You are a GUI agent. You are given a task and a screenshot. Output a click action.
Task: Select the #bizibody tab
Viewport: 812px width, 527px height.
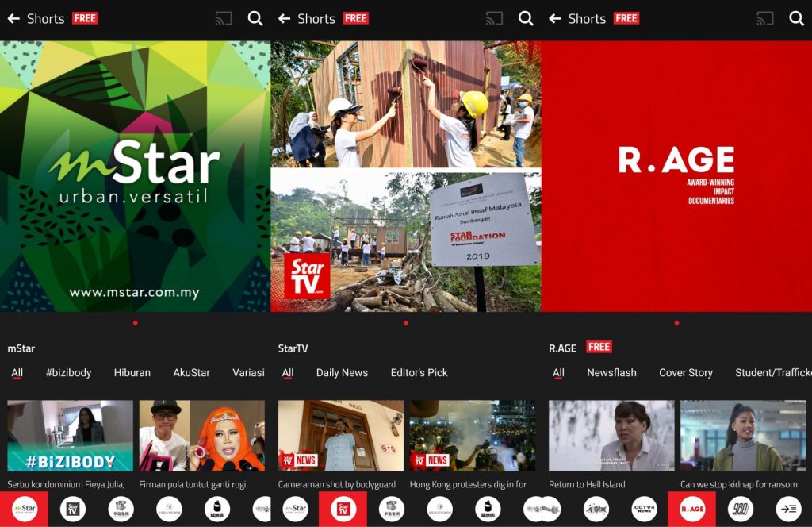68,372
